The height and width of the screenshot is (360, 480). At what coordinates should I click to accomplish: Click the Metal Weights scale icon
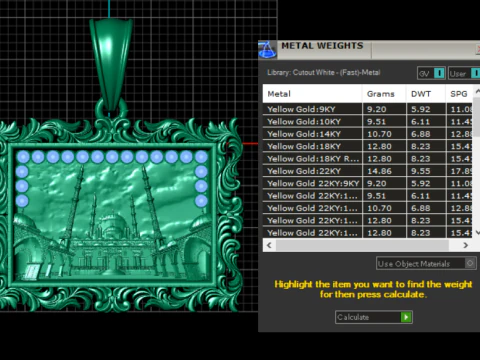pyautogui.click(x=267, y=50)
